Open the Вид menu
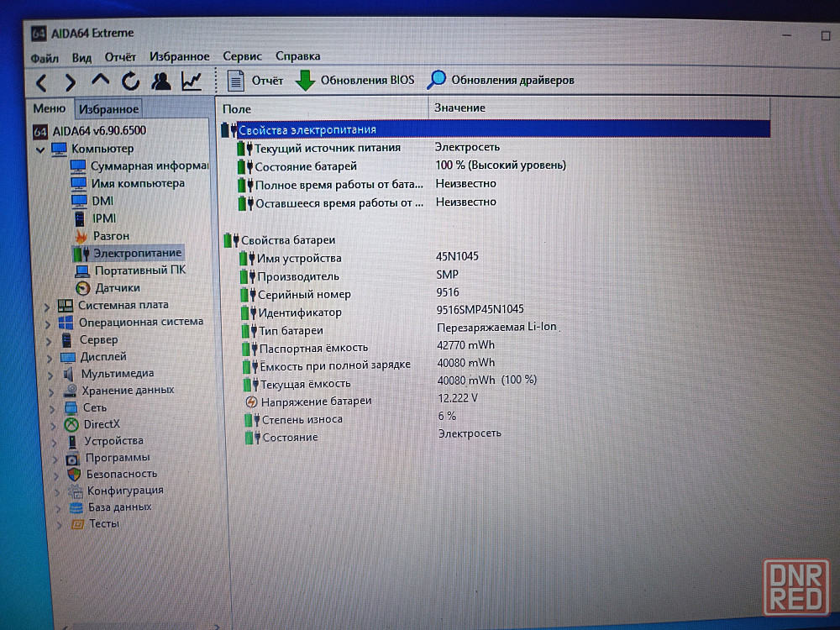The image size is (840, 630). [x=81, y=57]
